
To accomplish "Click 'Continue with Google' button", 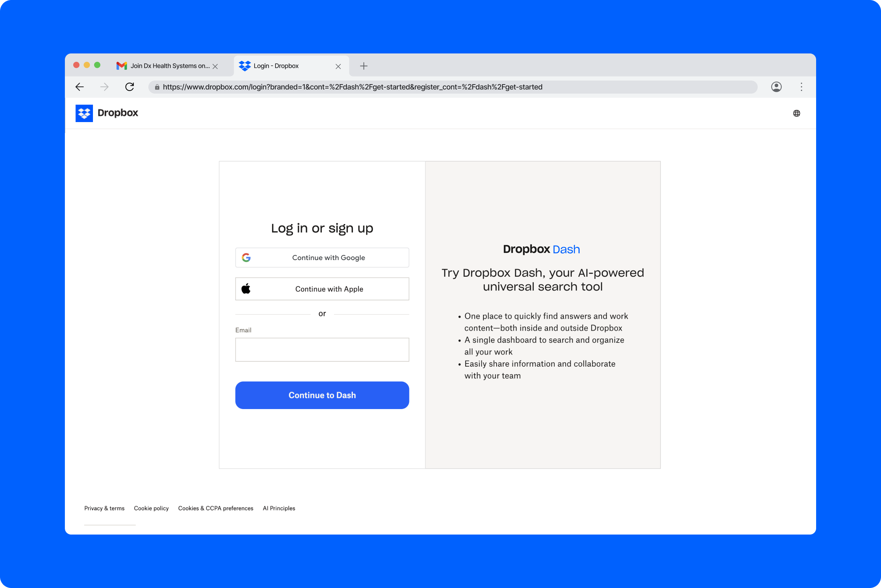I will tap(323, 257).
